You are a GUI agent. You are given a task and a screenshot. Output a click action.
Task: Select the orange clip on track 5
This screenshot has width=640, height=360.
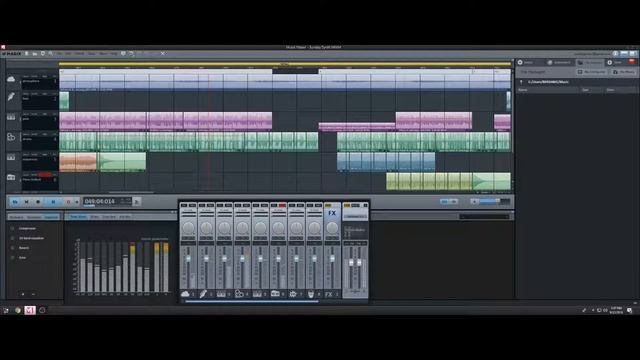[x=78, y=162]
